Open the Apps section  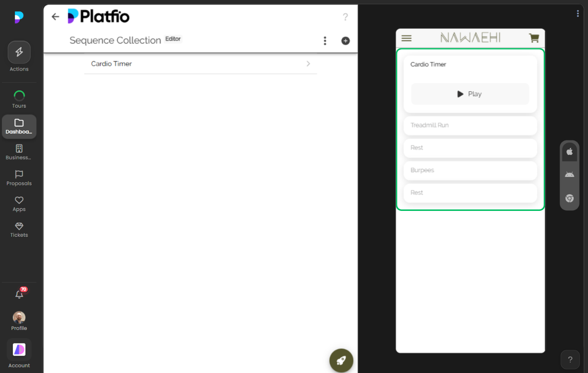coord(19,201)
